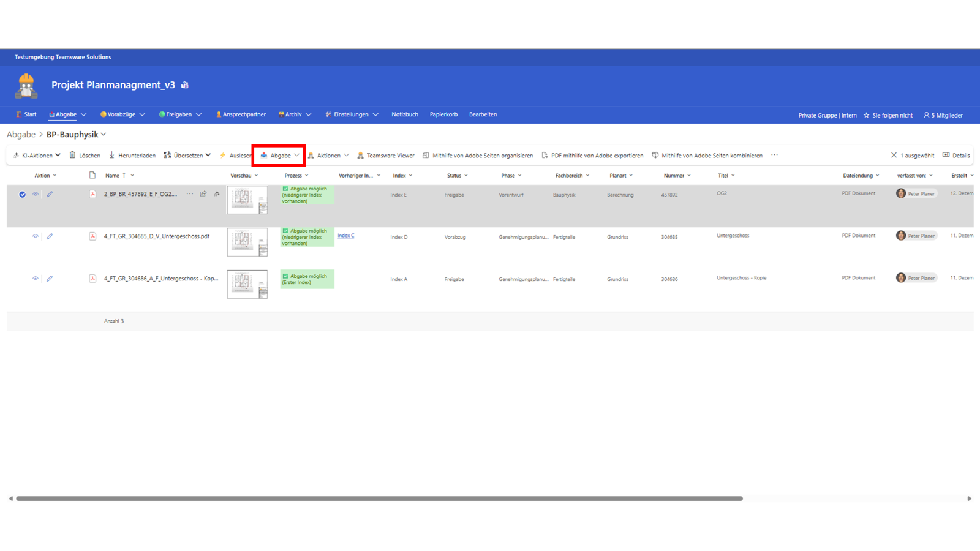980x551 pixels.
Task: Click PDF mithilfe von Adobe exportieren
Action: tap(592, 156)
